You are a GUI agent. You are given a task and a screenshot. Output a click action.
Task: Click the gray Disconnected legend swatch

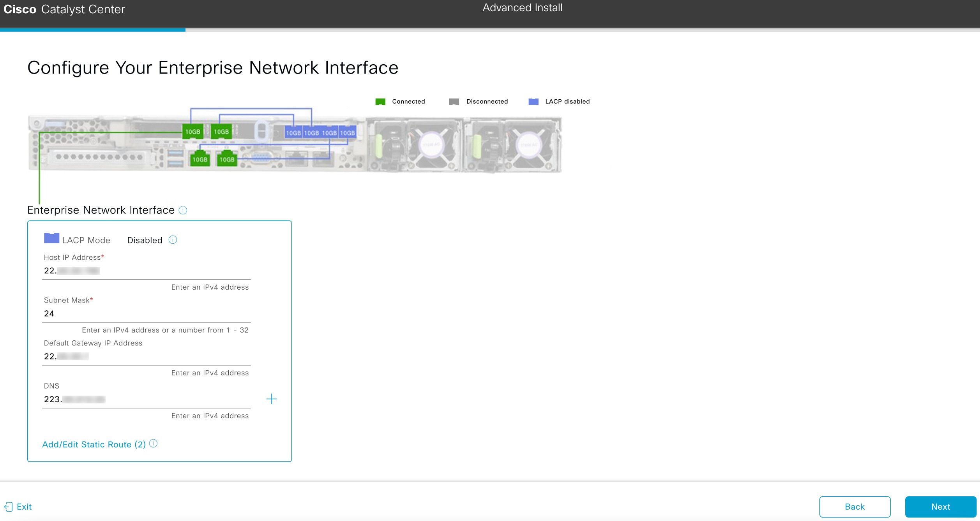coord(454,101)
